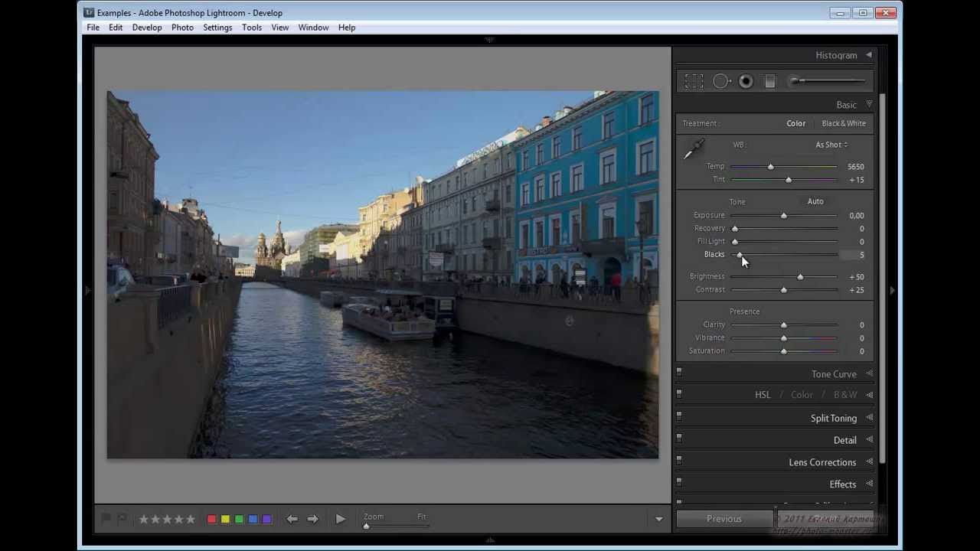Image resolution: width=980 pixels, height=551 pixels.
Task: Click the Blacks value field
Action: coord(853,255)
